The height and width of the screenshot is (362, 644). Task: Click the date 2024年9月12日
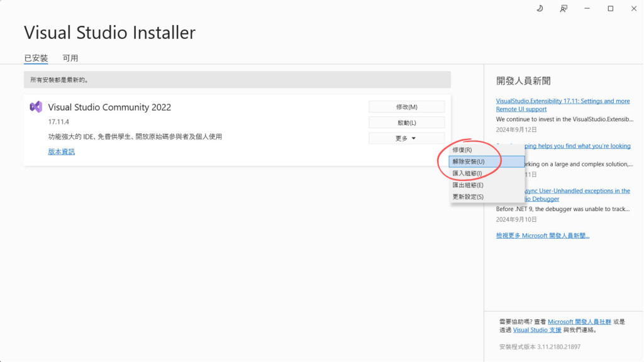click(x=516, y=129)
